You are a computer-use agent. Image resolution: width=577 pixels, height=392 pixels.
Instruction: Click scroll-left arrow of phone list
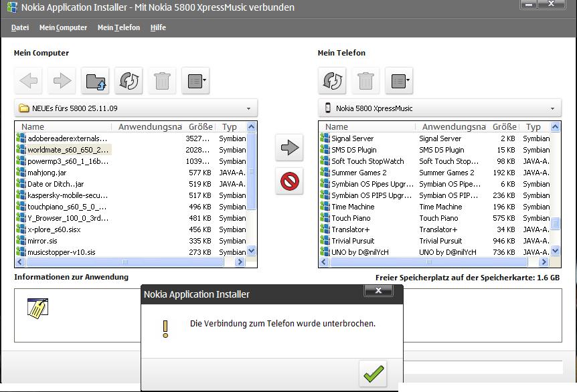[x=324, y=262]
